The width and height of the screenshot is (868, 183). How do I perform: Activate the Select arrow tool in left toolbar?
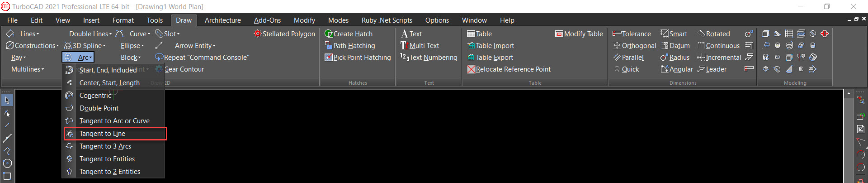point(7,100)
